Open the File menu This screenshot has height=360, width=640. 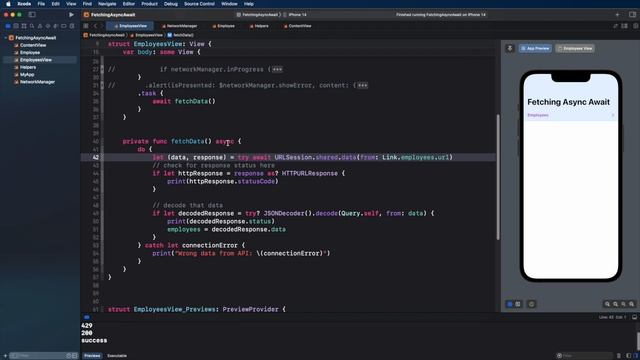[41, 4]
